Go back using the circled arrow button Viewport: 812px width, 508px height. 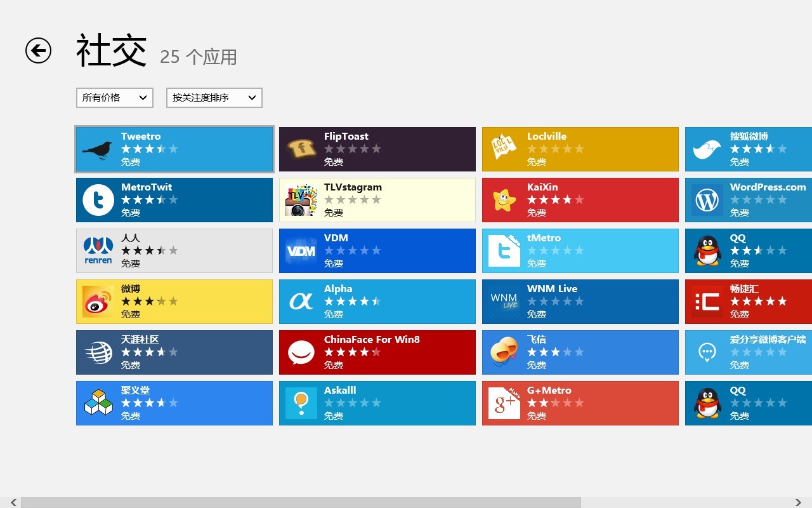(38, 50)
